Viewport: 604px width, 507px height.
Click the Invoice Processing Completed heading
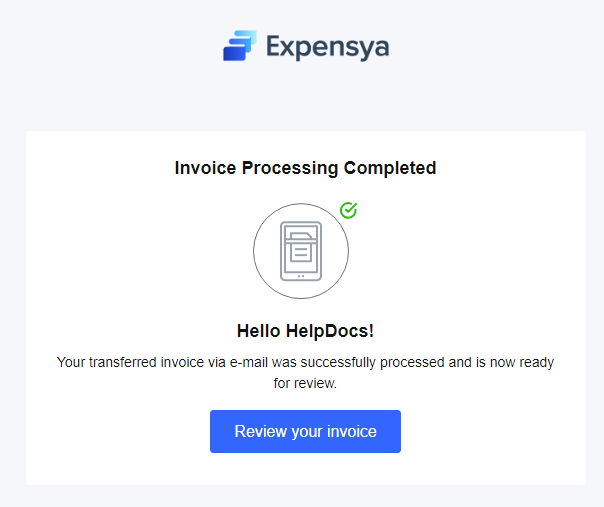pos(305,168)
